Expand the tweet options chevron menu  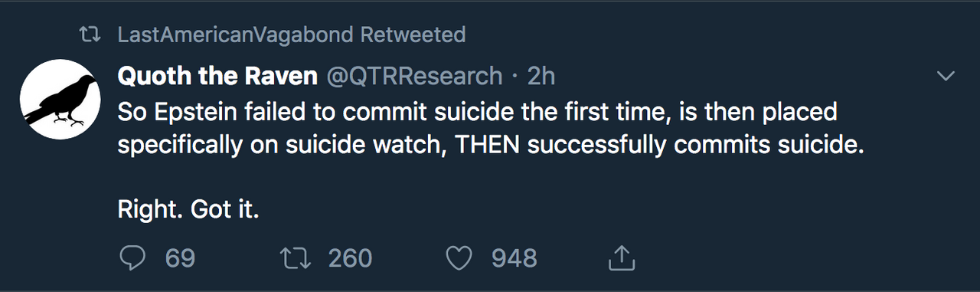(946, 76)
